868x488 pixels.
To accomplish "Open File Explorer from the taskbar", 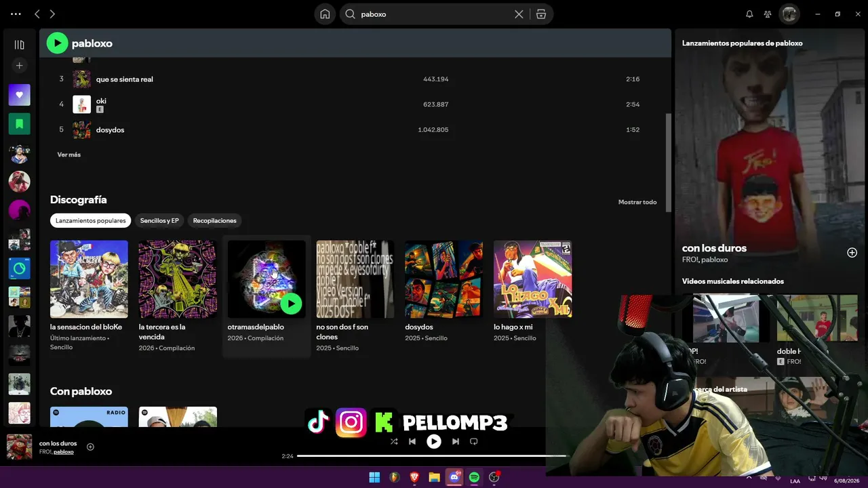I will tap(434, 477).
